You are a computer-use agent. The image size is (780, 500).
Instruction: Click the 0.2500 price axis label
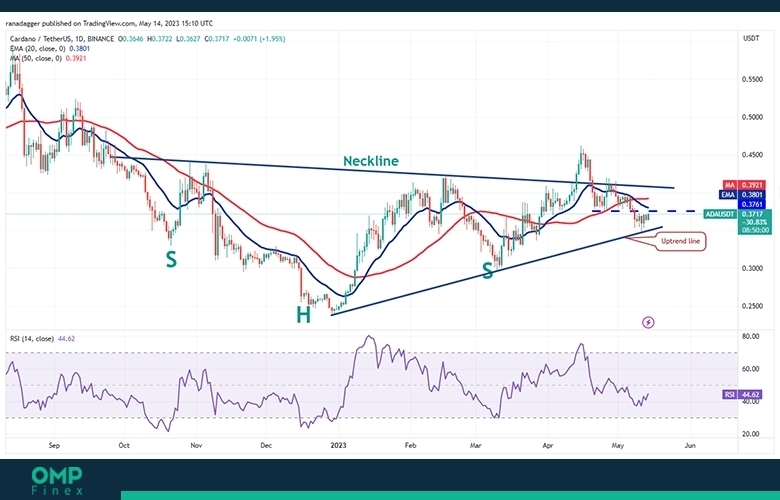tap(752, 306)
